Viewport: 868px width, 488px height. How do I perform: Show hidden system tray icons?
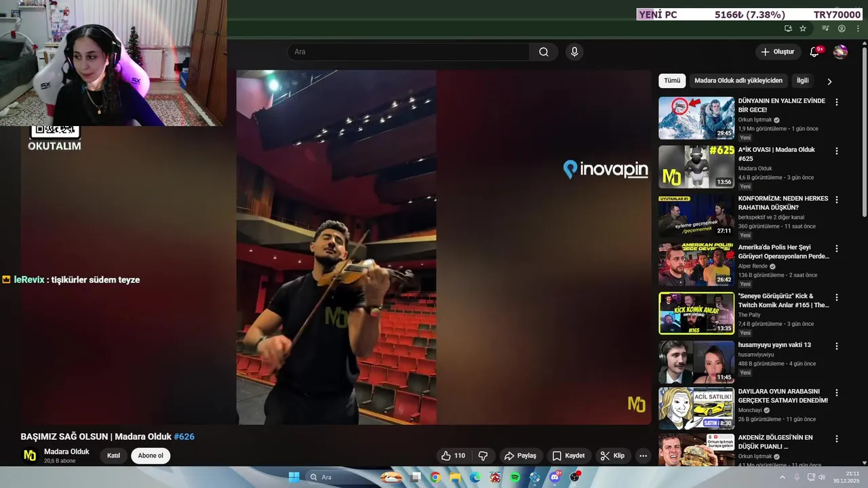tap(782, 477)
